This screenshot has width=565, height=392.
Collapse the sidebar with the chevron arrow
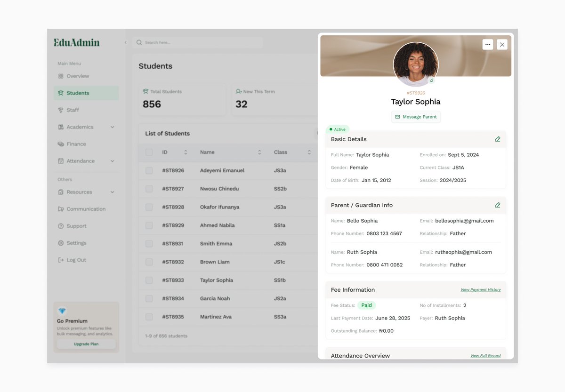pyautogui.click(x=126, y=42)
